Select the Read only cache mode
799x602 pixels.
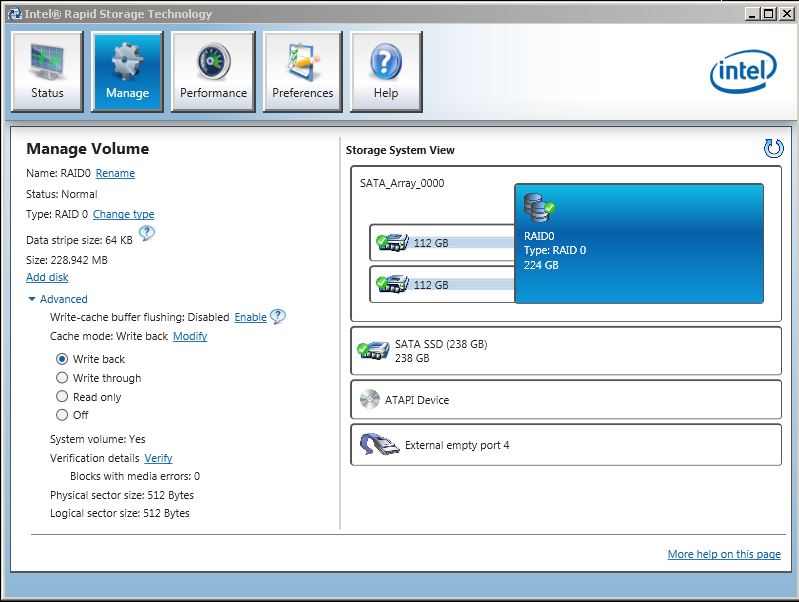coord(62,396)
